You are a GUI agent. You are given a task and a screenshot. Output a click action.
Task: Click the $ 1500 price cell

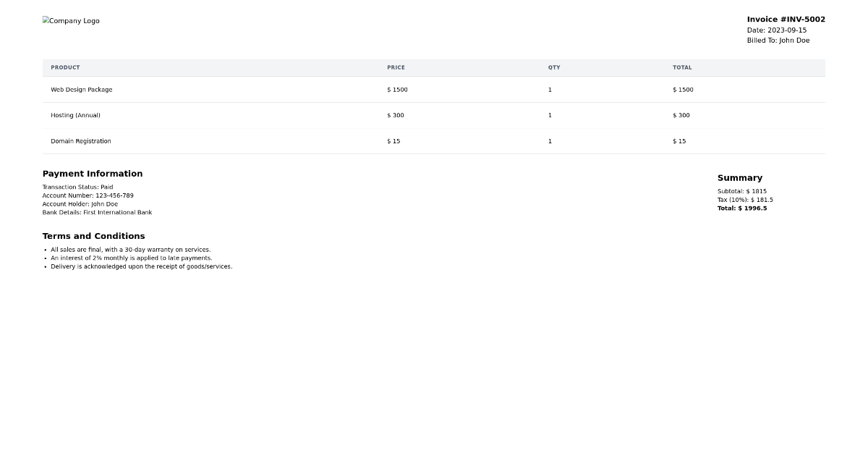(x=396, y=89)
